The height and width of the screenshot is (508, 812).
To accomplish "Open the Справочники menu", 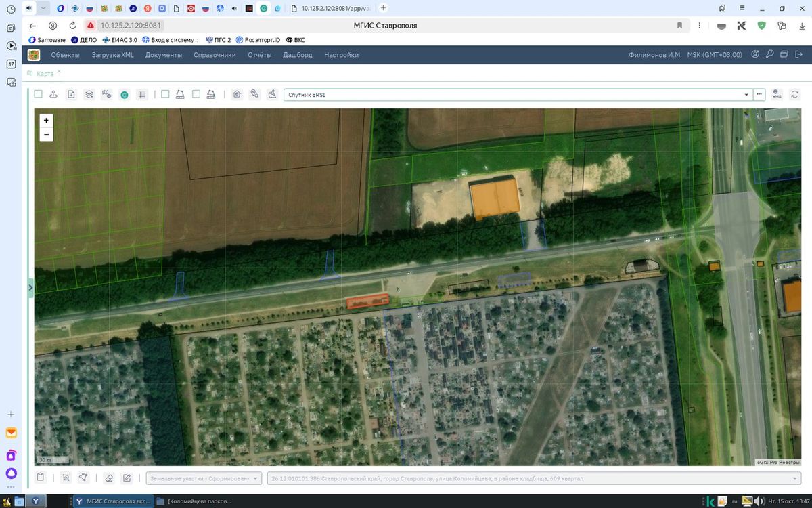I will pos(215,55).
